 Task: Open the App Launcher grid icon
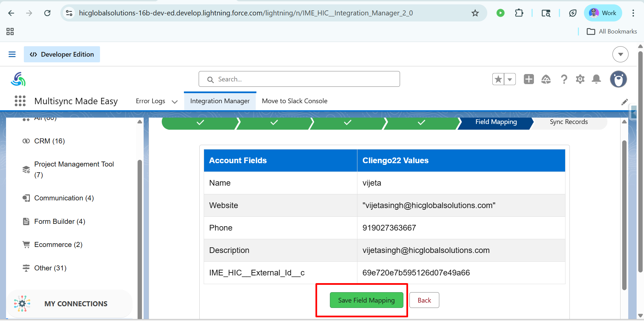20,101
